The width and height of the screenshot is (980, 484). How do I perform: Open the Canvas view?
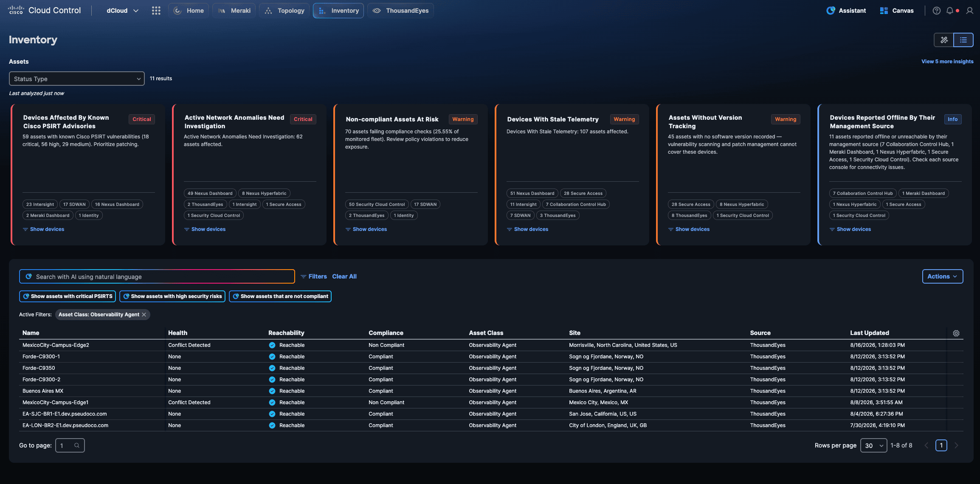pos(897,11)
